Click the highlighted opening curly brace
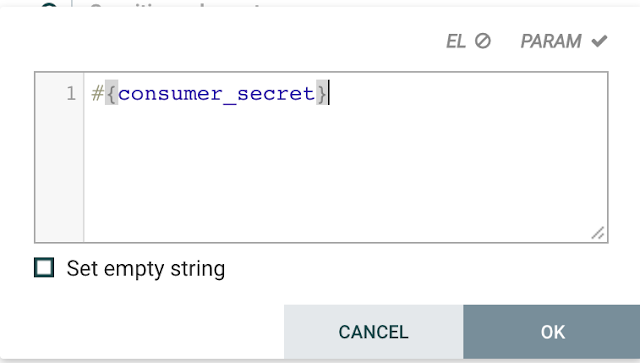 [x=111, y=93]
